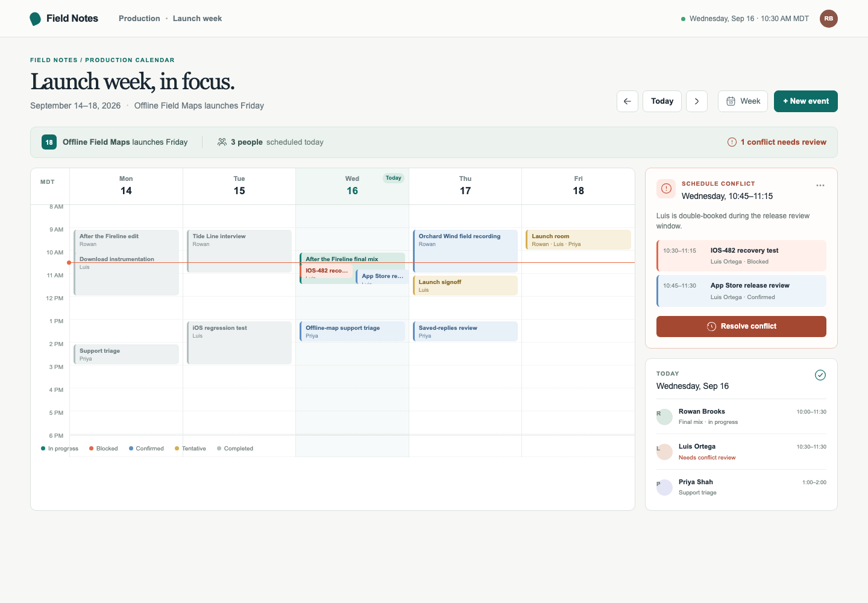
Task: Select Monday 14 column header
Action: (126, 186)
